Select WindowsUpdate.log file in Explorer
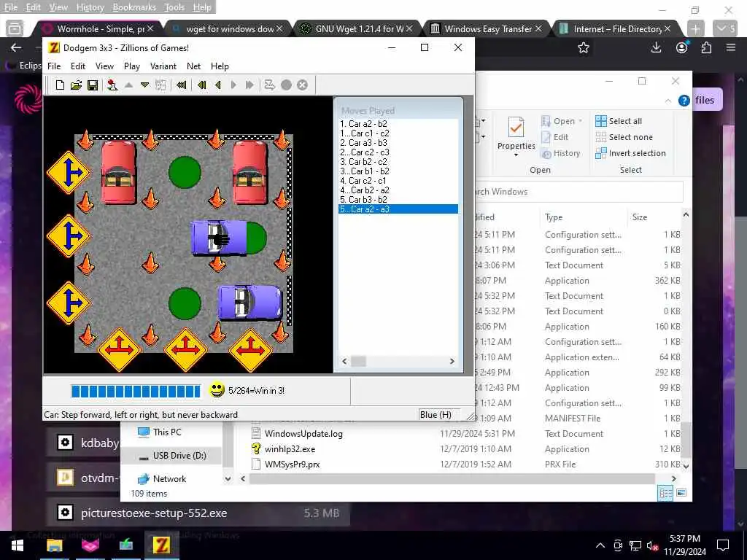Image resolution: width=747 pixels, height=560 pixels. [x=303, y=433]
